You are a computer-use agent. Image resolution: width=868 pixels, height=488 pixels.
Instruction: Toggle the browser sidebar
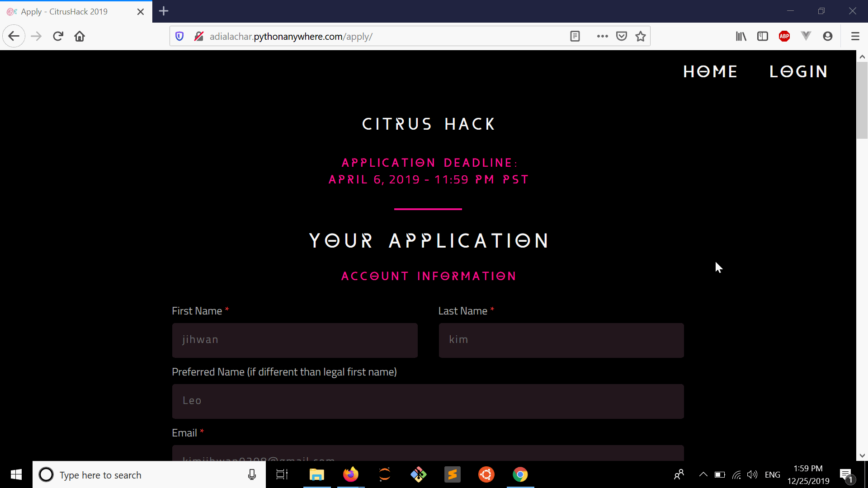(x=763, y=36)
